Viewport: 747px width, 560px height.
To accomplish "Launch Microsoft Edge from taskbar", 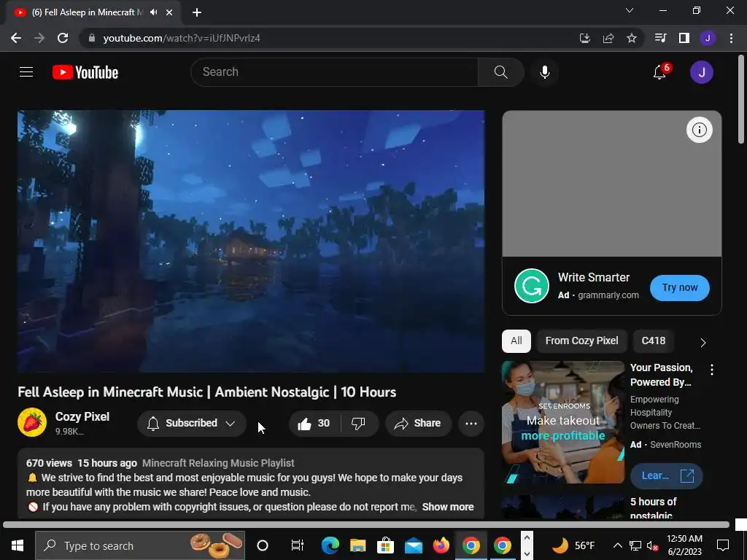I will [x=330, y=545].
